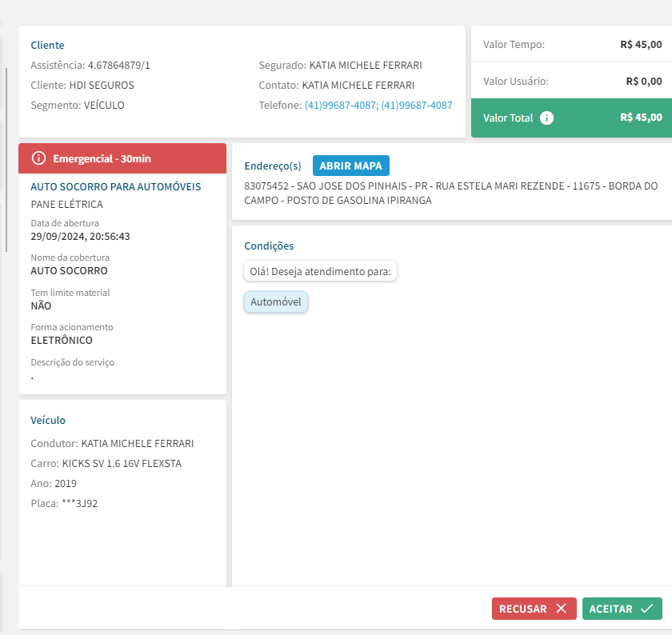
Task: Select the second telephone number link
Action: point(417,105)
